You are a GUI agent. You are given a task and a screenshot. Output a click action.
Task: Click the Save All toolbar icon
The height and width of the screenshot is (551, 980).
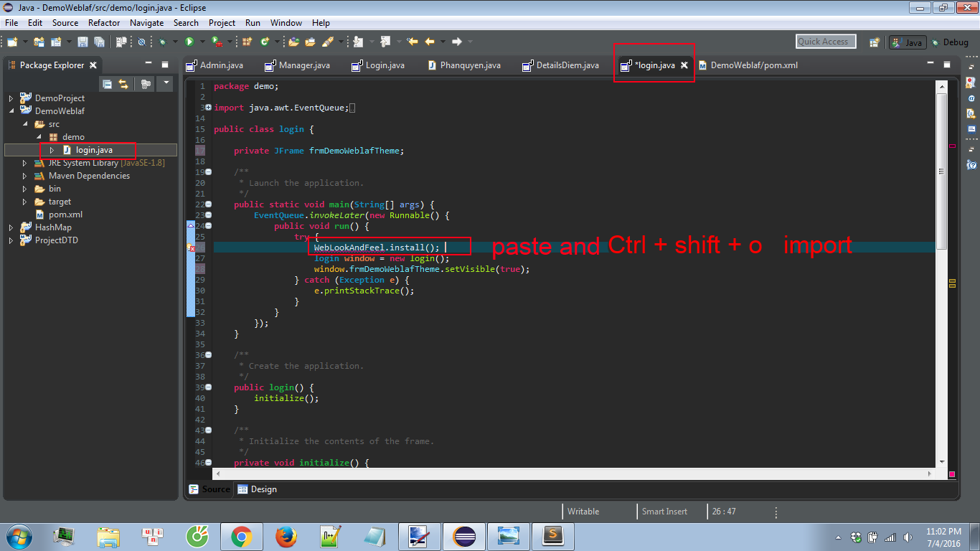tap(100, 42)
